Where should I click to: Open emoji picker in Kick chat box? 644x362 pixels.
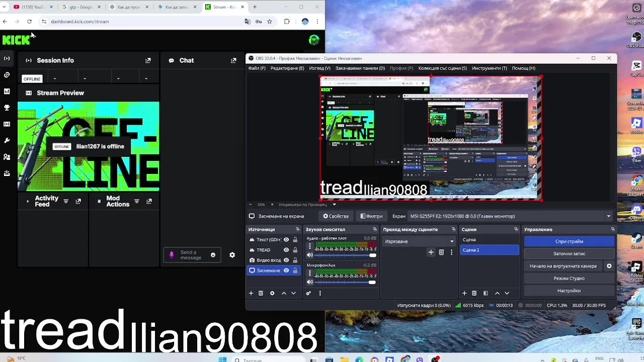point(213,255)
